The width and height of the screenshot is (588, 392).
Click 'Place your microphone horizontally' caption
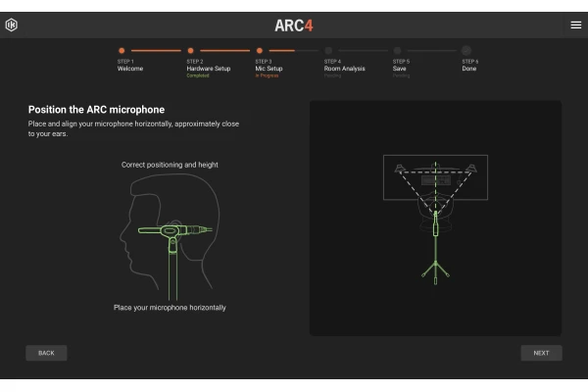(x=170, y=308)
